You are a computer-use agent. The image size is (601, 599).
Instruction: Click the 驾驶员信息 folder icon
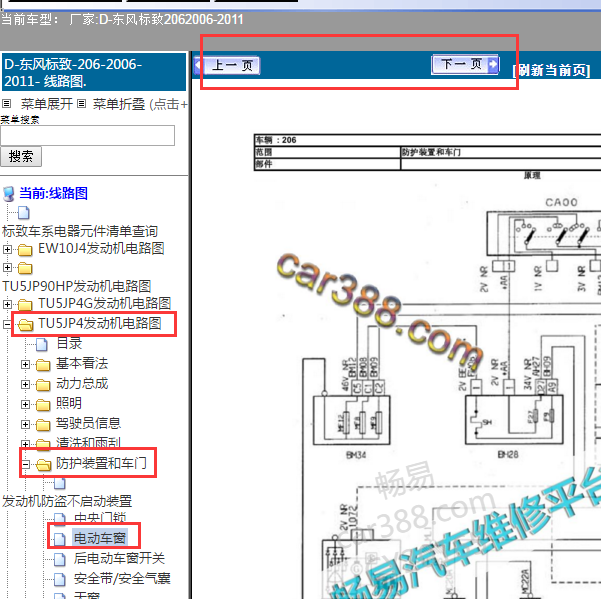[43, 425]
